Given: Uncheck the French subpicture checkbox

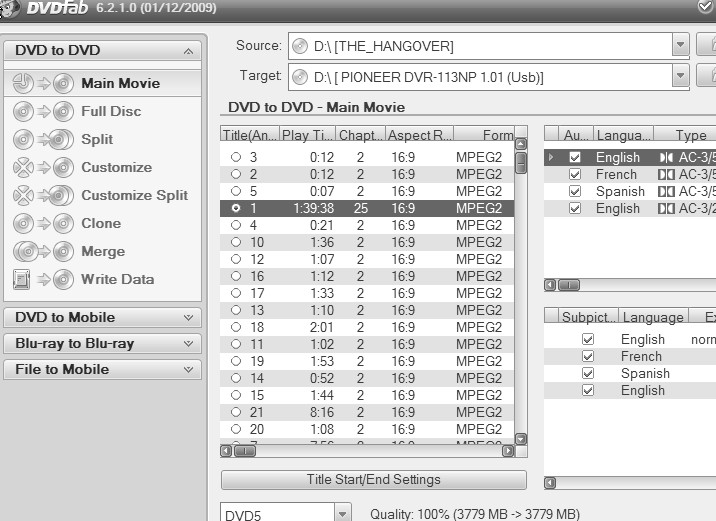Looking at the screenshot, I should tap(588, 356).
